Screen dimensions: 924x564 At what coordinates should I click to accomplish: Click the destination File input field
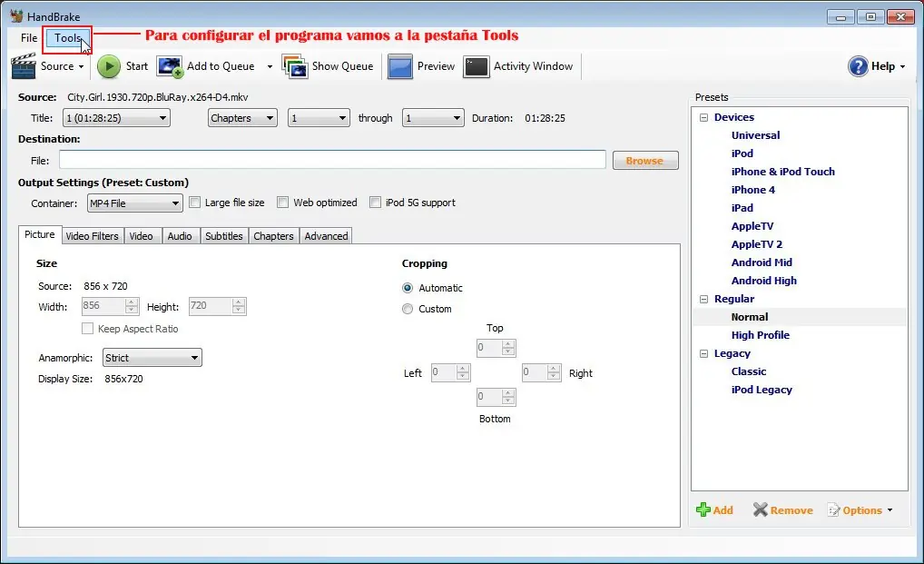click(332, 160)
